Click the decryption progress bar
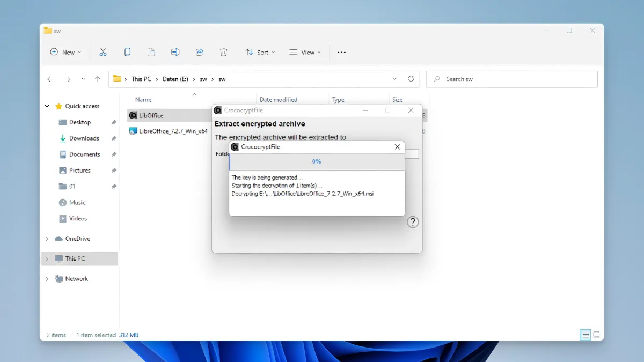Image resolution: width=644 pixels, height=362 pixels. 317,161
